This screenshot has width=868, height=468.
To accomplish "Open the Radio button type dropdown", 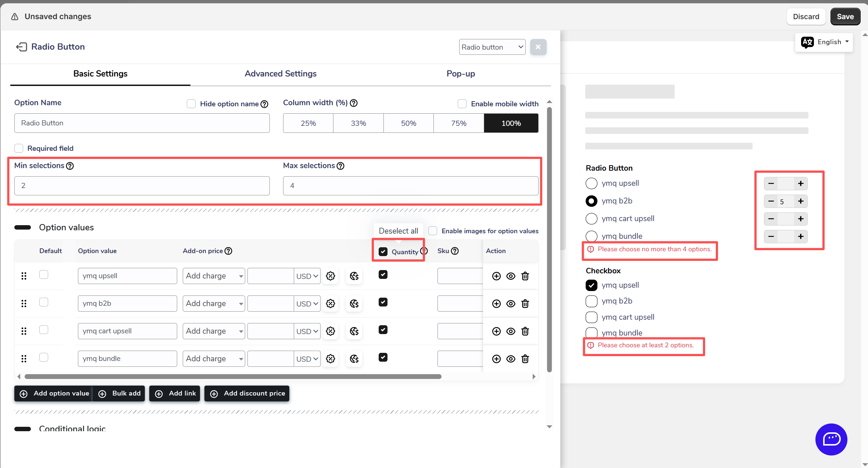I will (x=492, y=47).
